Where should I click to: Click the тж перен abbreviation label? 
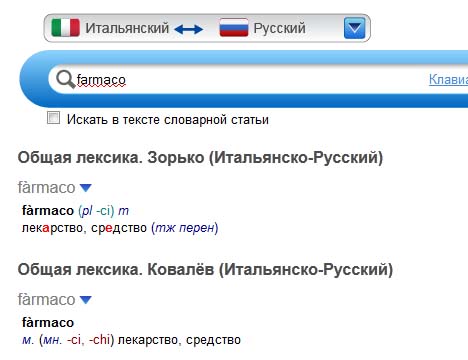pyautogui.click(x=185, y=228)
